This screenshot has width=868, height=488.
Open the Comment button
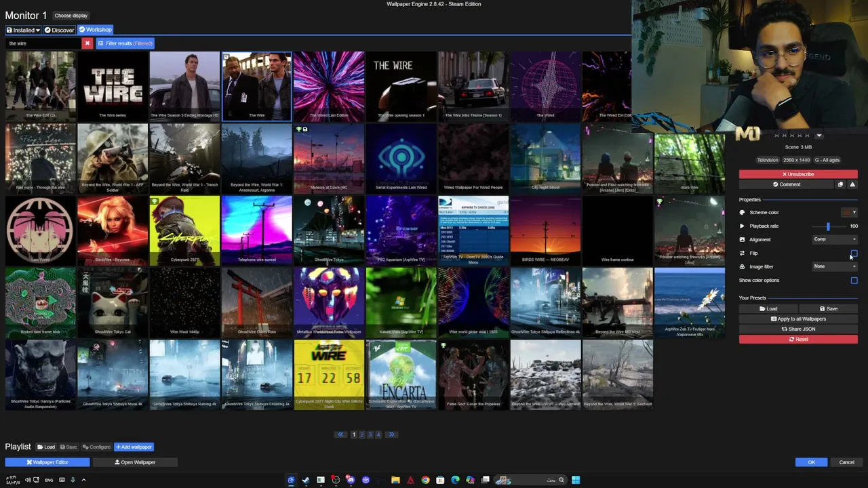coord(787,184)
